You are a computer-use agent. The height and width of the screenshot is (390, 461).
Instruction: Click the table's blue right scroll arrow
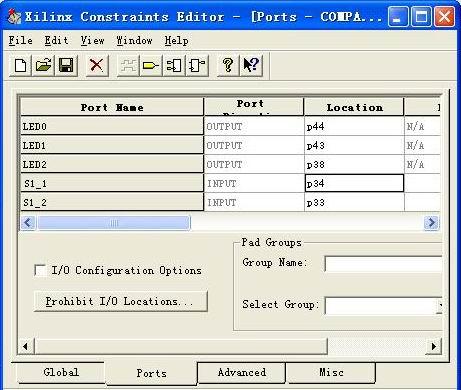(x=432, y=222)
